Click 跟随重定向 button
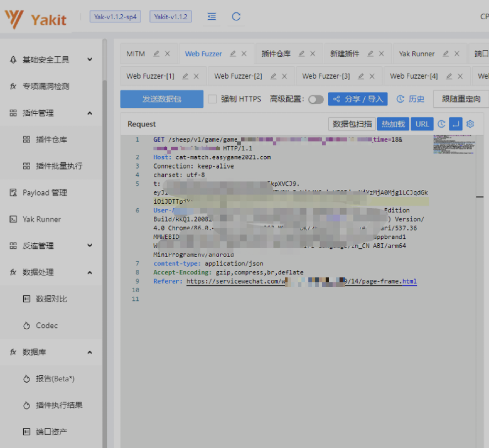 click(x=461, y=99)
